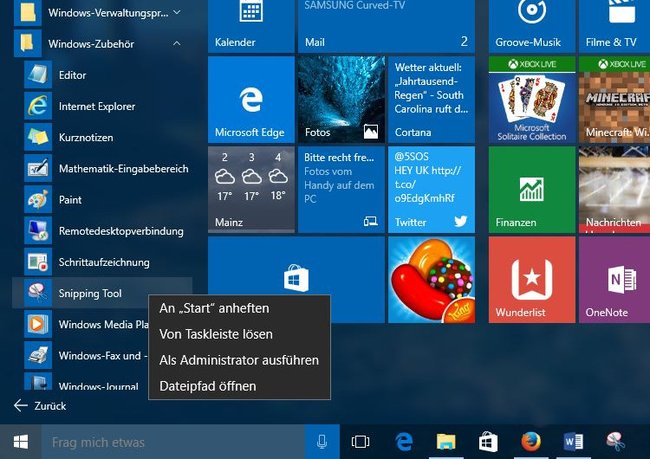This screenshot has height=459, width=650.
Task: Open the Nachrichten tile
Action: coord(614,189)
